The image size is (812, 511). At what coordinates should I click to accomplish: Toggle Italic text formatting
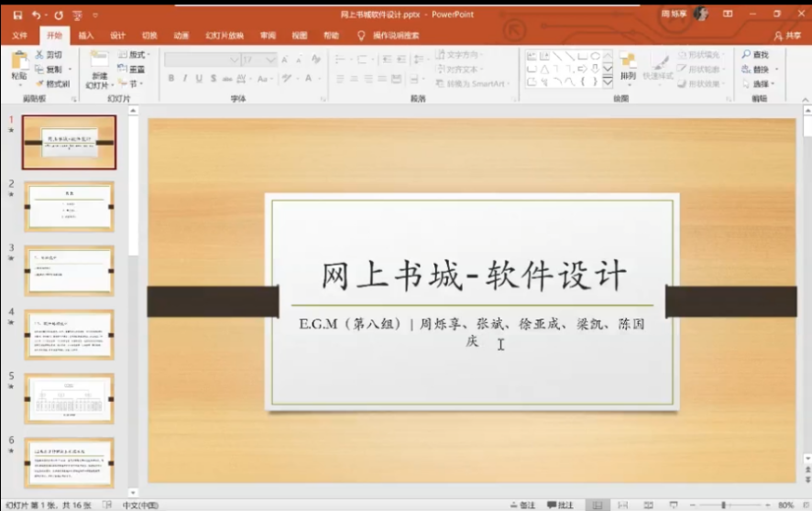point(185,79)
